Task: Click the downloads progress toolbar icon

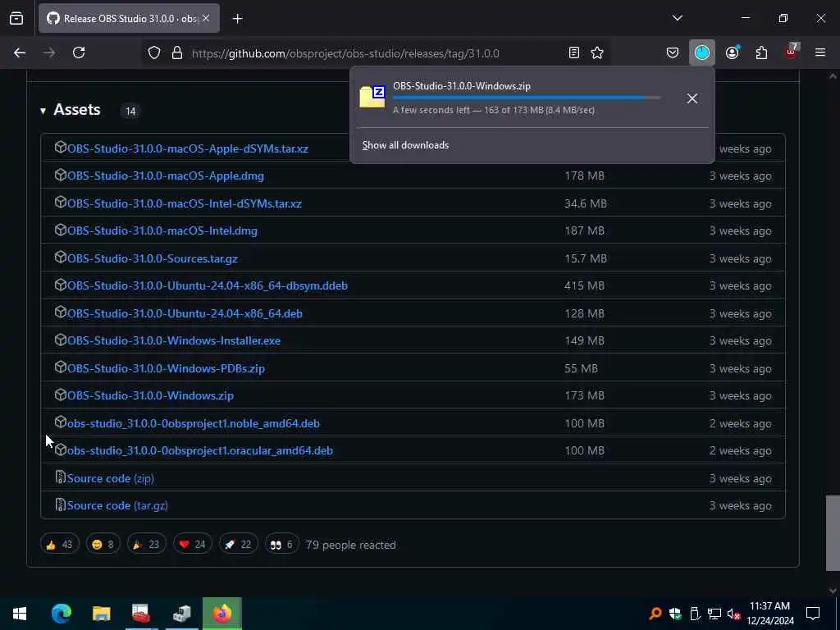Action: (x=702, y=52)
